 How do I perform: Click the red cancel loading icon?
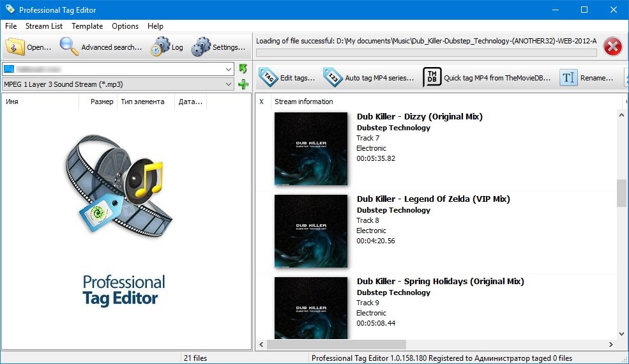[x=612, y=47]
